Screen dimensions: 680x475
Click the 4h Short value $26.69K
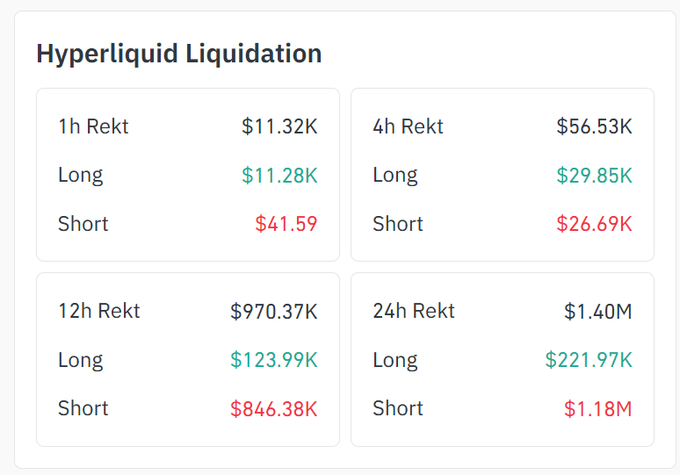pos(594,224)
